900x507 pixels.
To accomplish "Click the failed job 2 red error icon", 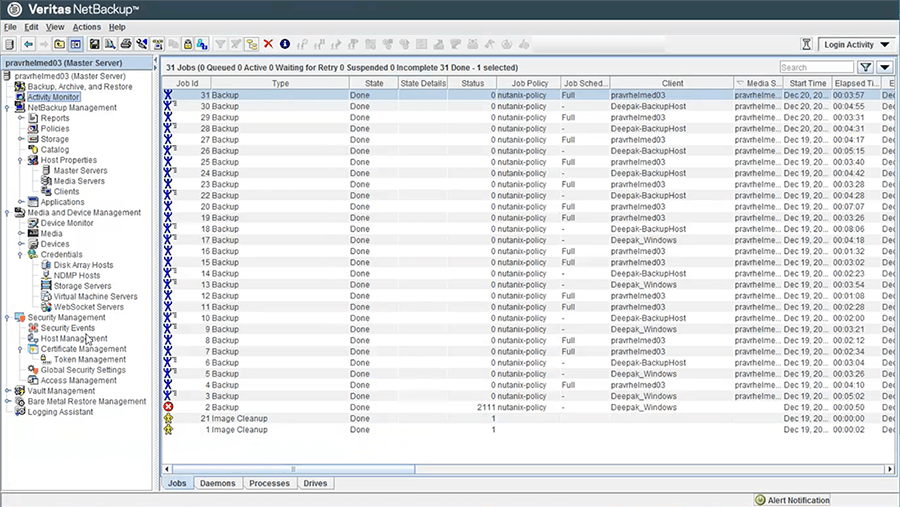I will click(x=168, y=407).
